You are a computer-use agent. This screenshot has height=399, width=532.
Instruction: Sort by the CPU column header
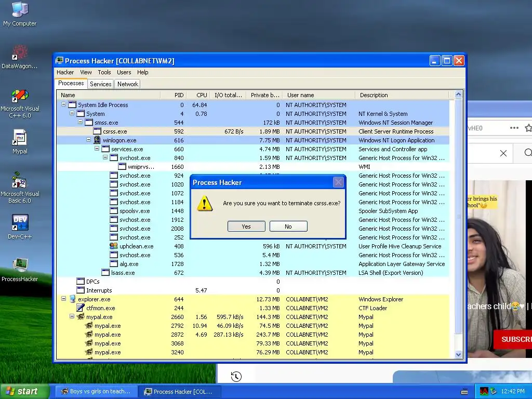click(197, 95)
